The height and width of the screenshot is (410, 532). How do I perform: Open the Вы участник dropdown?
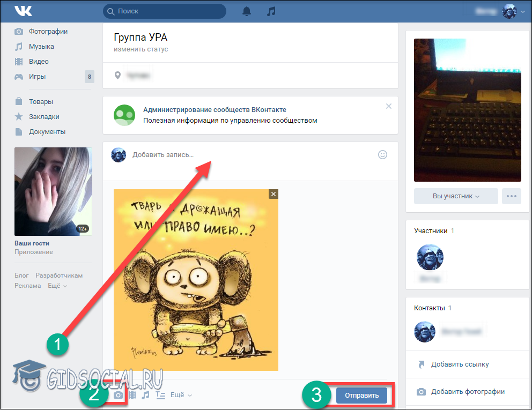[456, 196]
